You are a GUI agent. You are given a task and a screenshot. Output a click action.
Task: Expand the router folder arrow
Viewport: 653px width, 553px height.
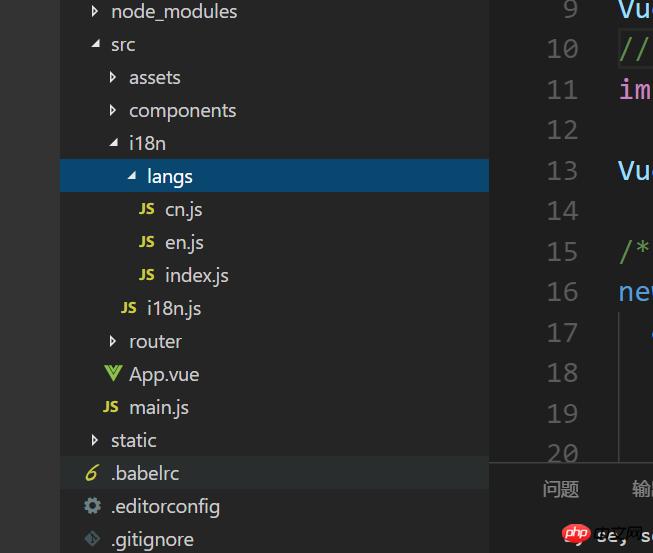click(x=113, y=341)
